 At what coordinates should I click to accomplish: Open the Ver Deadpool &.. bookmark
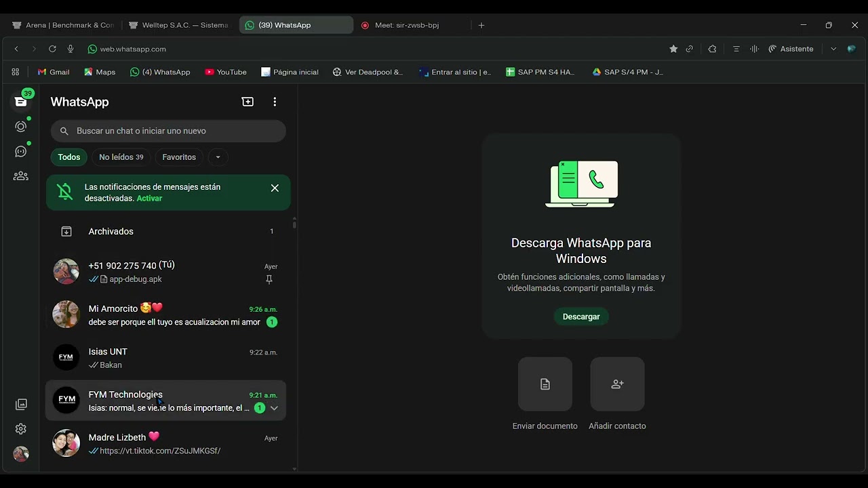click(x=368, y=72)
